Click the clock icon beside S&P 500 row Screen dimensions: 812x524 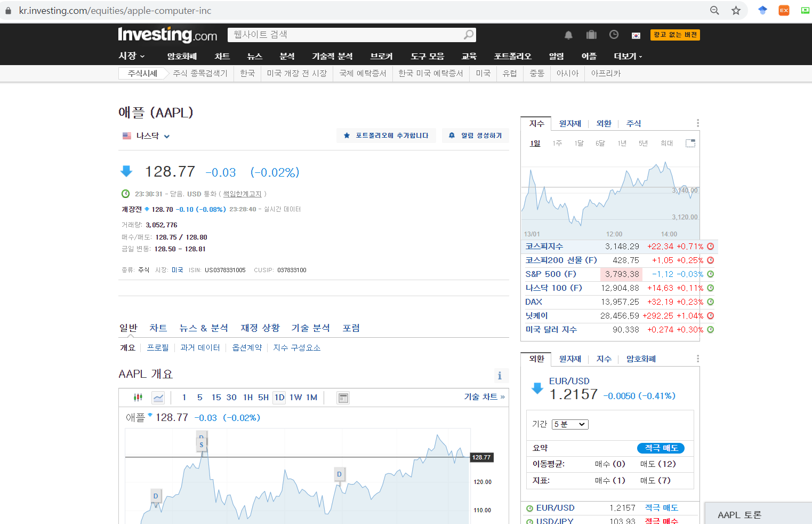[710, 274]
